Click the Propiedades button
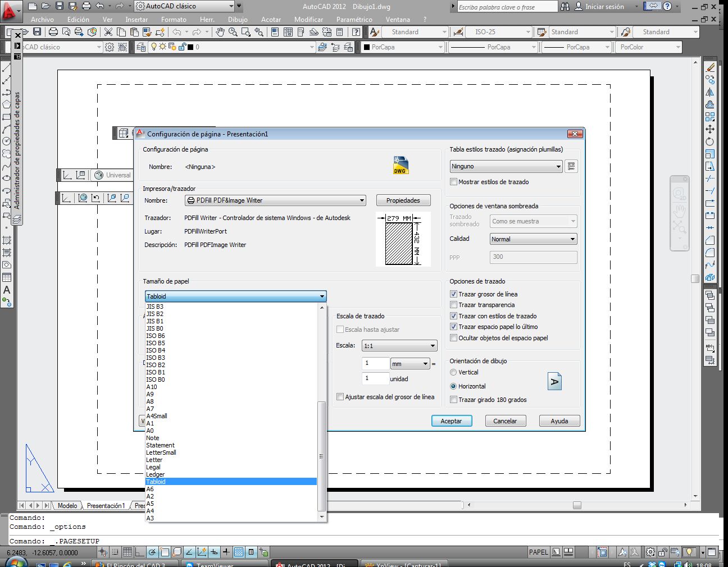The height and width of the screenshot is (567, 728). [x=403, y=200]
